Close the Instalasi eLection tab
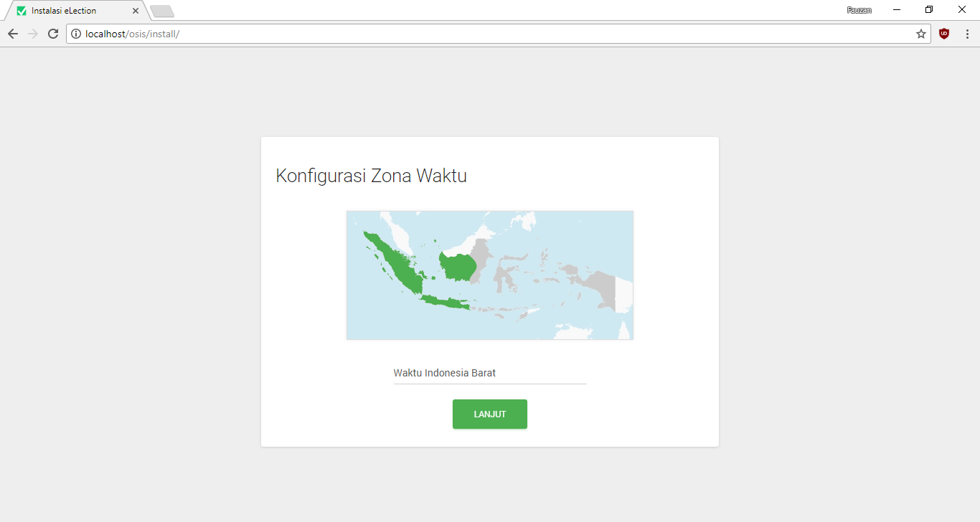This screenshot has height=522, width=980. click(136, 11)
